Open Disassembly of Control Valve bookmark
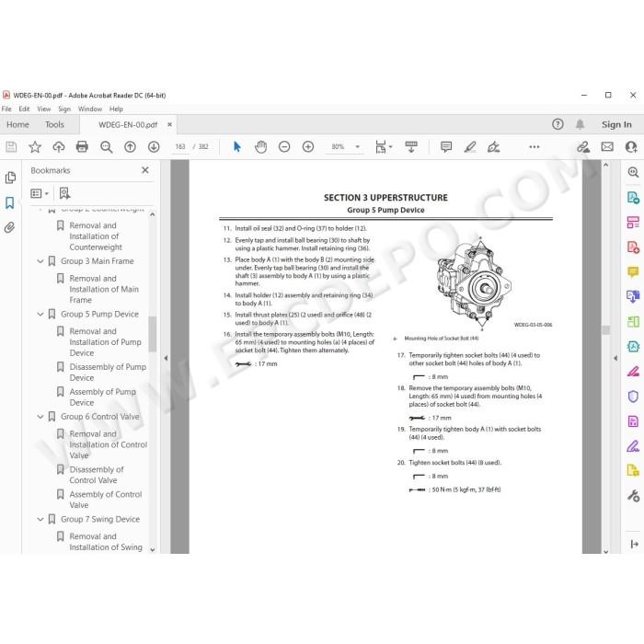This screenshot has height=644, width=644. 97,475
